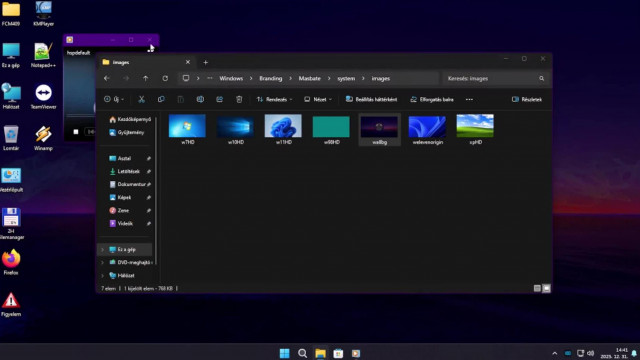Image resolution: width=640 pixels, height=360 pixels.
Task: Click Beállítás háttérként button
Action: [x=371, y=99]
